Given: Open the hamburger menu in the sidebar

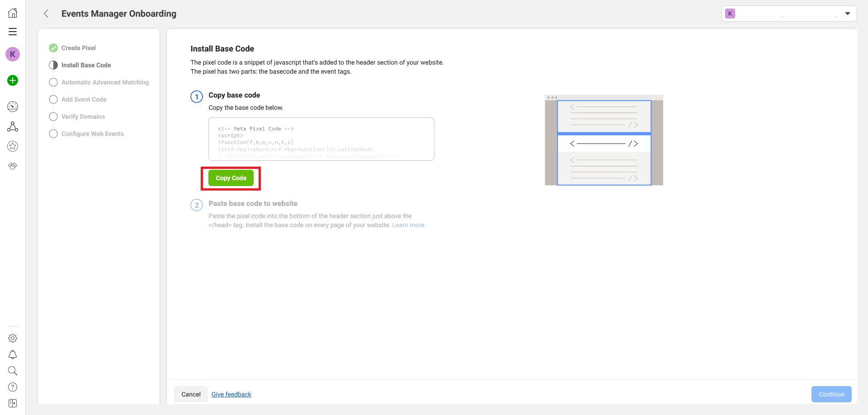Looking at the screenshot, I should coord(13,32).
